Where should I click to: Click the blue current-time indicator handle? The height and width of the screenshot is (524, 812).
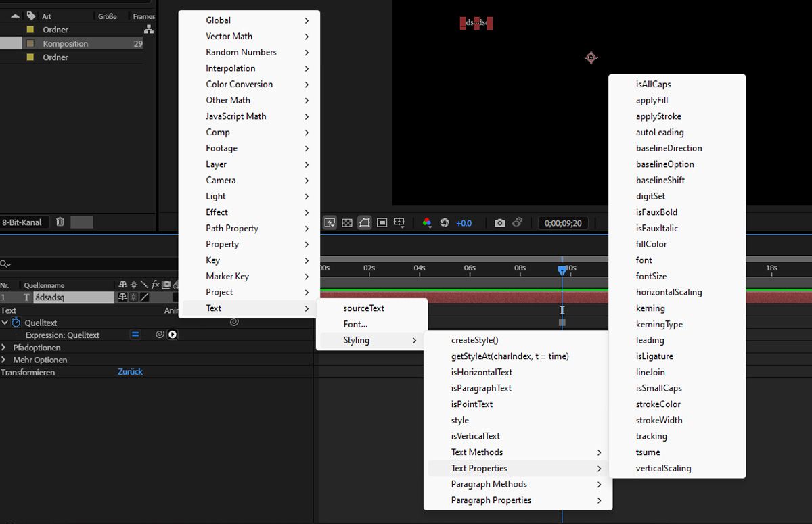pyautogui.click(x=562, y=269)
